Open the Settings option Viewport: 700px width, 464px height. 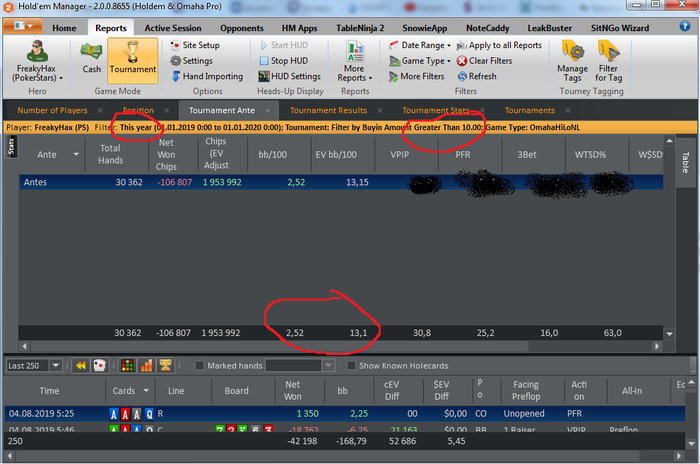[192, 61]
